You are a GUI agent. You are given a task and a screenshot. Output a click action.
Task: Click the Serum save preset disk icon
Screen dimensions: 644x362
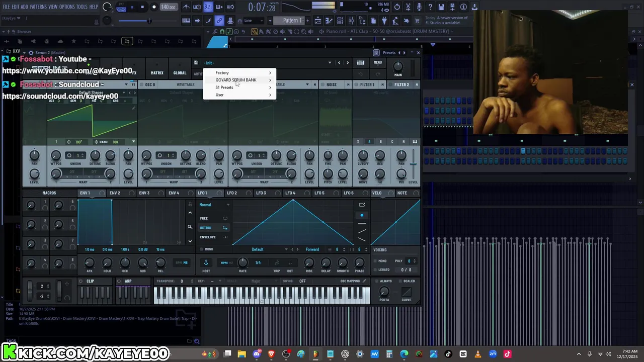(196, 62)
